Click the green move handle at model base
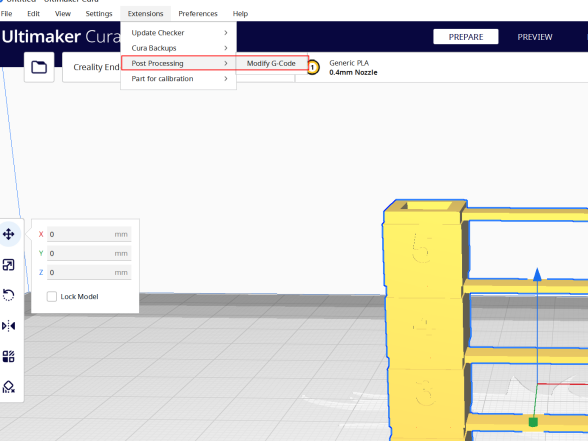The width and height of the screenshot is (588, 441). (x=533, y=422)
